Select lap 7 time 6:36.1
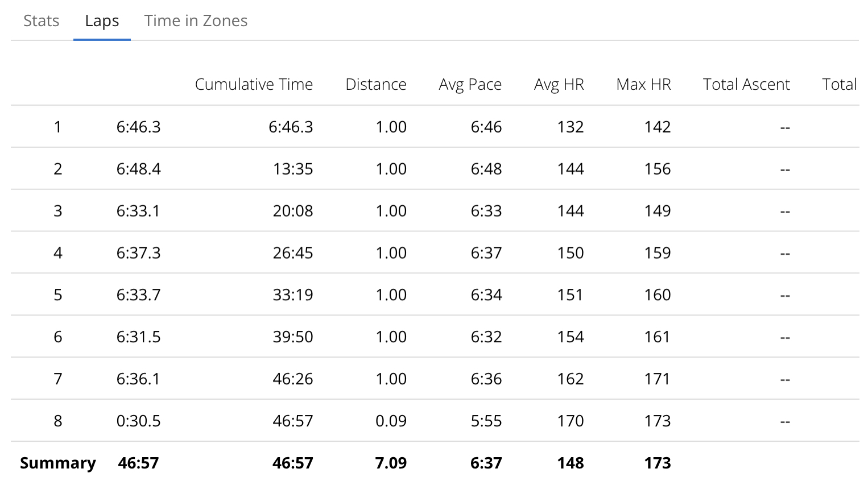This screenshot has height=481, width=868. 138,379
